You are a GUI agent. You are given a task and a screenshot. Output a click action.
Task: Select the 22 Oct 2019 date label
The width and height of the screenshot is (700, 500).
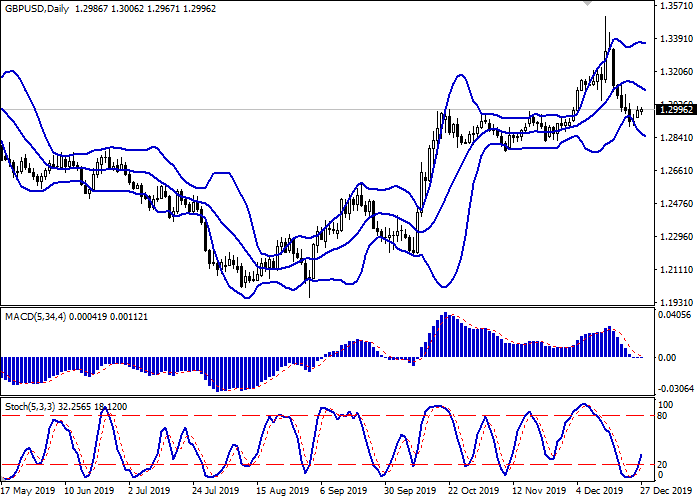pyautogui.click(x=474, y=491)
